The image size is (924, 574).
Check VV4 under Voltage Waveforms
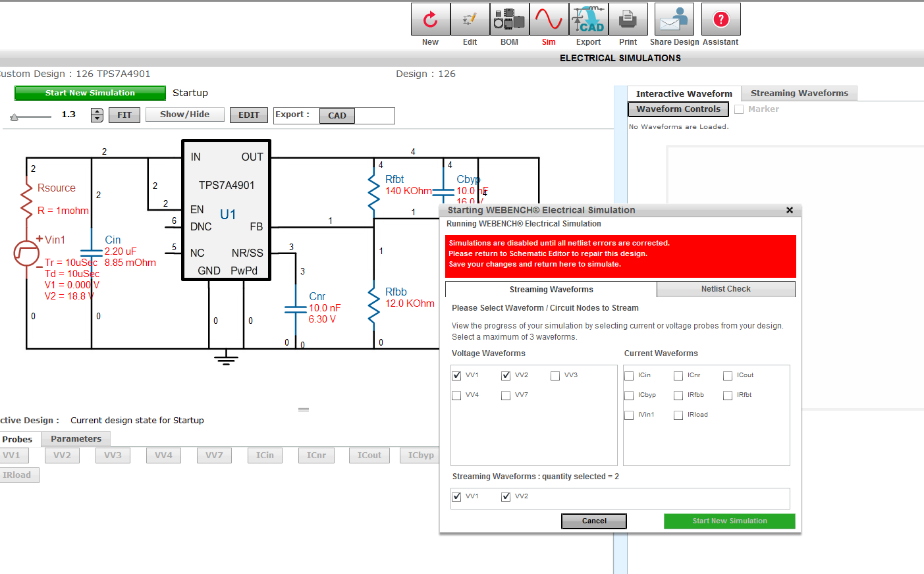(x=456, y=396)
